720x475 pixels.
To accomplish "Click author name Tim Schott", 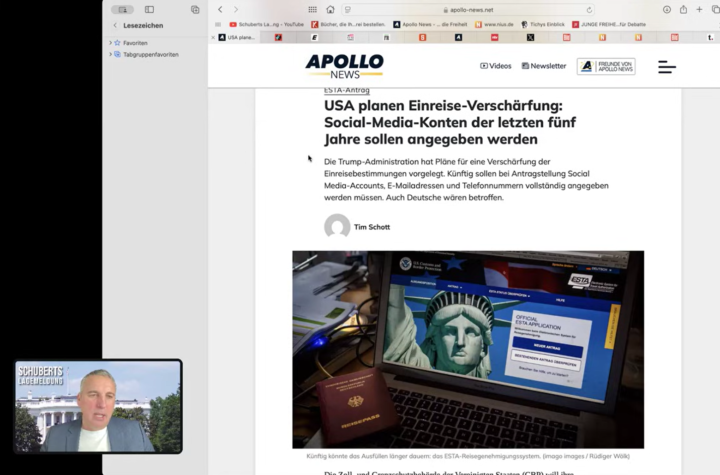I will click(x=371, y=227).
